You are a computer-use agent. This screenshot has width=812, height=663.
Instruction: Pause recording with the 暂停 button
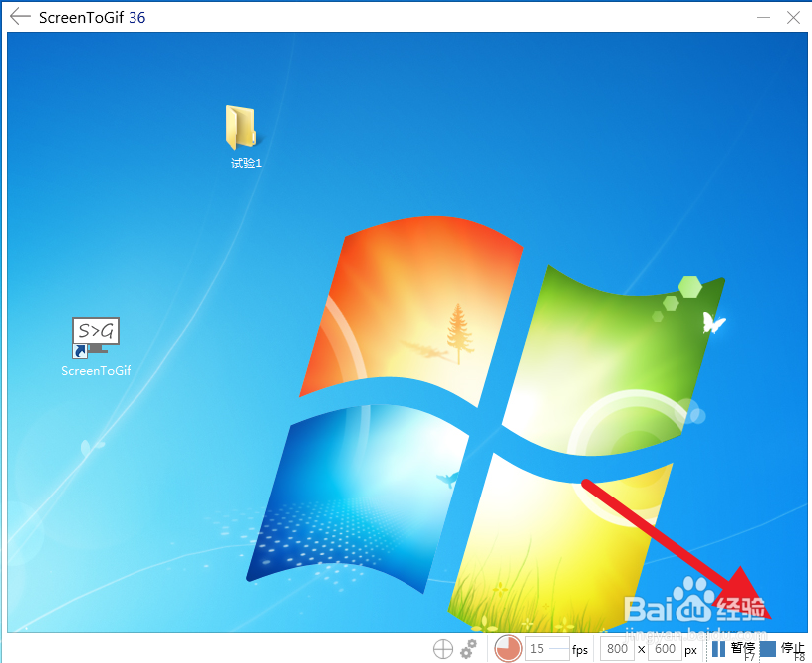734,649
